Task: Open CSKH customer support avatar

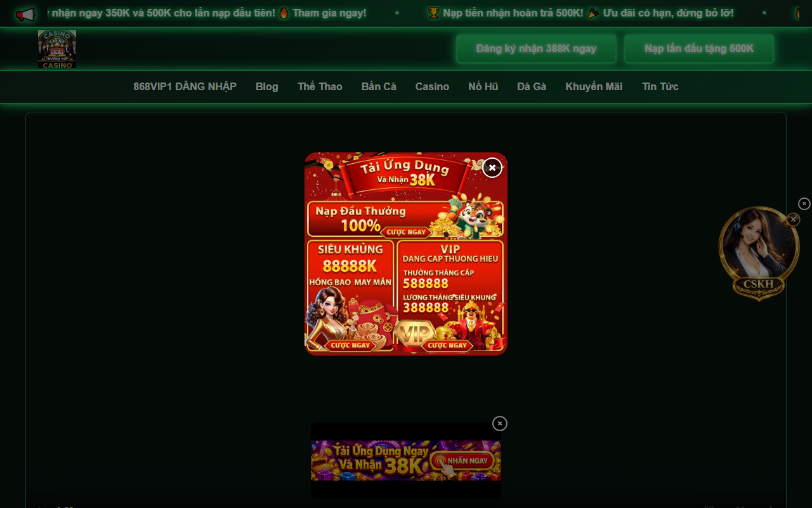Action: coord(759,253)
